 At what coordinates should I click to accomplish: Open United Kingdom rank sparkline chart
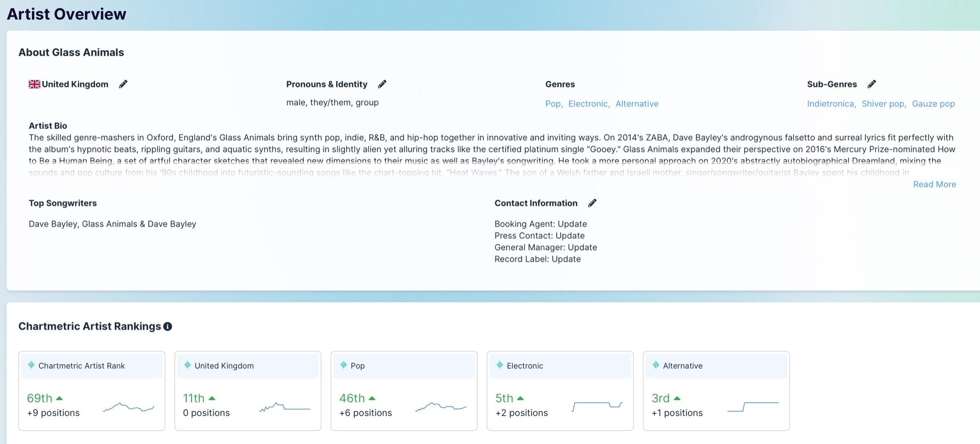(x=285, y=407)
